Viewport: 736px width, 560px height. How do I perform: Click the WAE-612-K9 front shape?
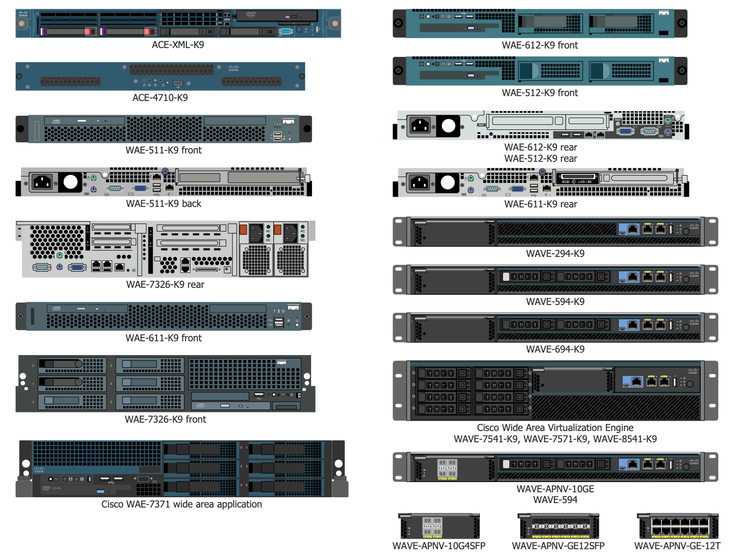coord(540,23)
